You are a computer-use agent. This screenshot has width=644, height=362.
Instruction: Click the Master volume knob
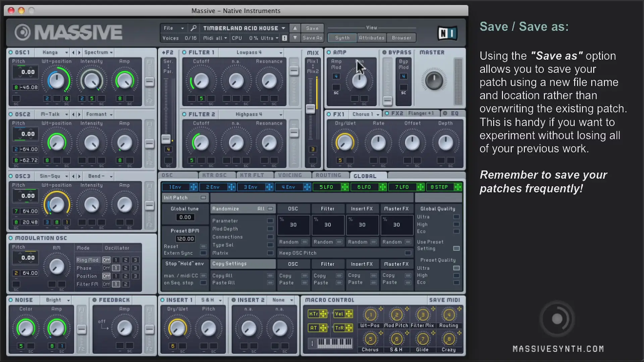(x=434, y=81)
